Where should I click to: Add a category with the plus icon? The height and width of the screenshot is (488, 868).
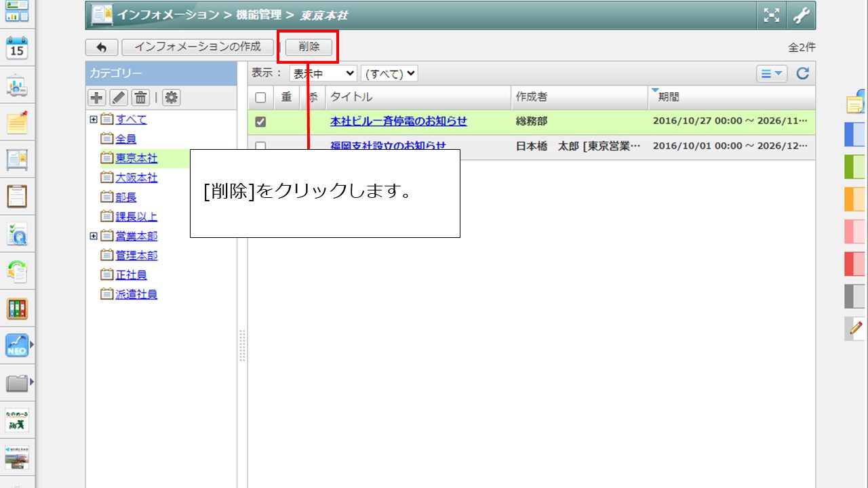tap(96, 98)
